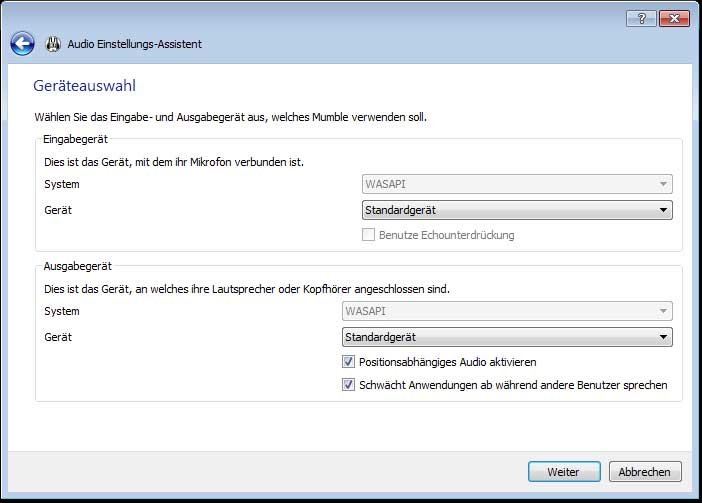Uncheck Schwächt Anwendungen ab während andere sprechen
The image size is (702, 503).
pos(349,385)
